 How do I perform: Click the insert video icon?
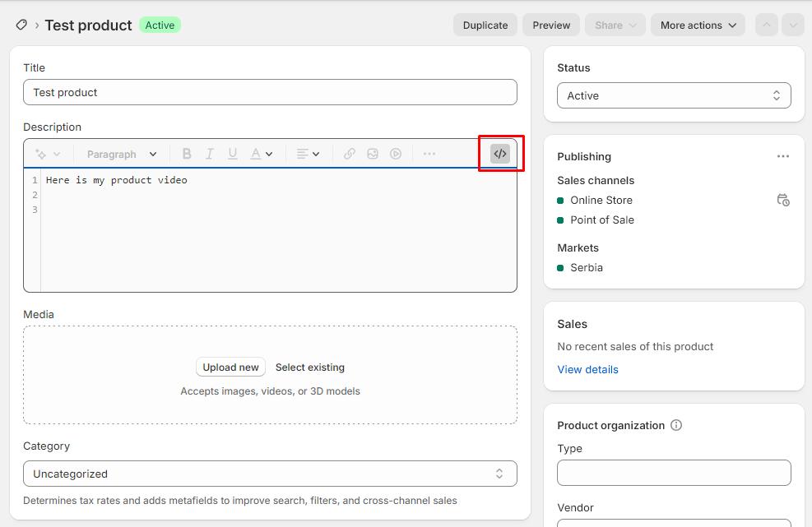(x=396, y=154)
